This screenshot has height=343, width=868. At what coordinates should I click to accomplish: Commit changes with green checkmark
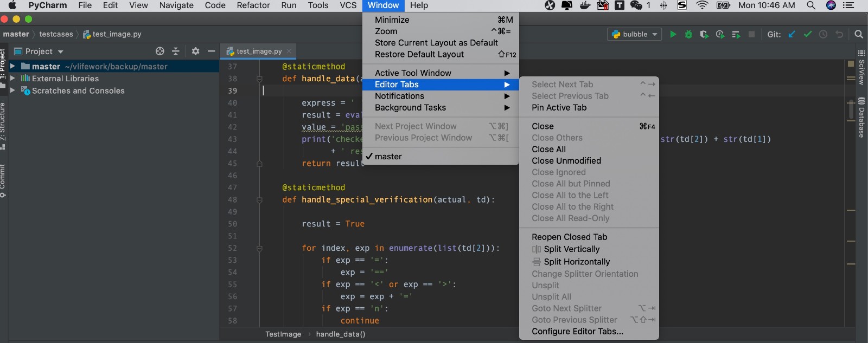807,34
